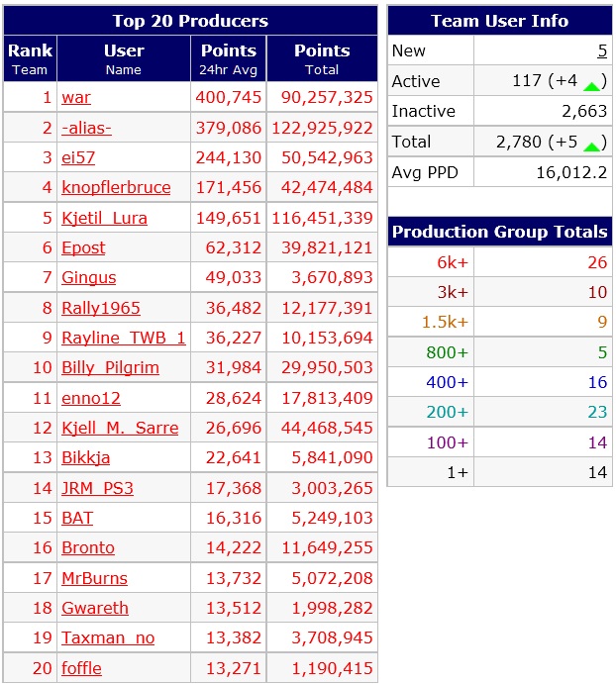616x684 pixels.
Task: Open knopflerbruce's user page
Action: coord(116,187)
